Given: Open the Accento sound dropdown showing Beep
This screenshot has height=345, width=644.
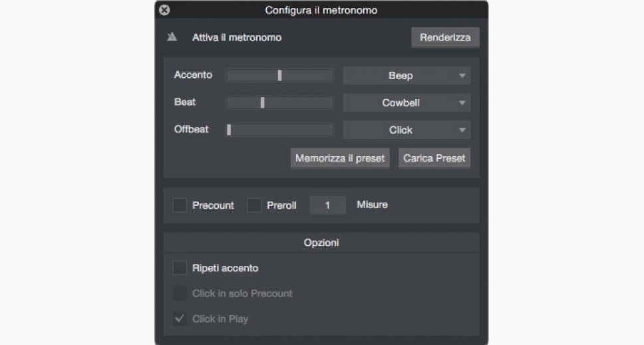Looking at the screenshot, I should tap(406, 76).
